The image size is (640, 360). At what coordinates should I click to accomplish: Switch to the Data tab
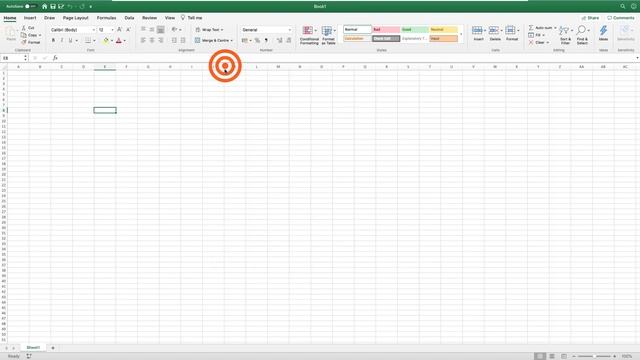point(129,18)
